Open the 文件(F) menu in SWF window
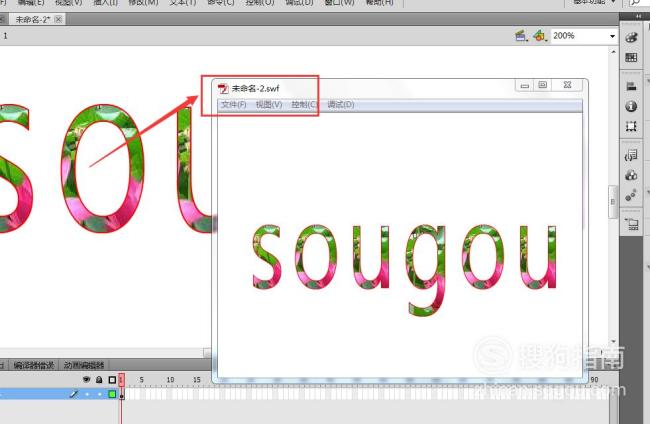Viewport: 650px width, 424px height. point(233,104)
